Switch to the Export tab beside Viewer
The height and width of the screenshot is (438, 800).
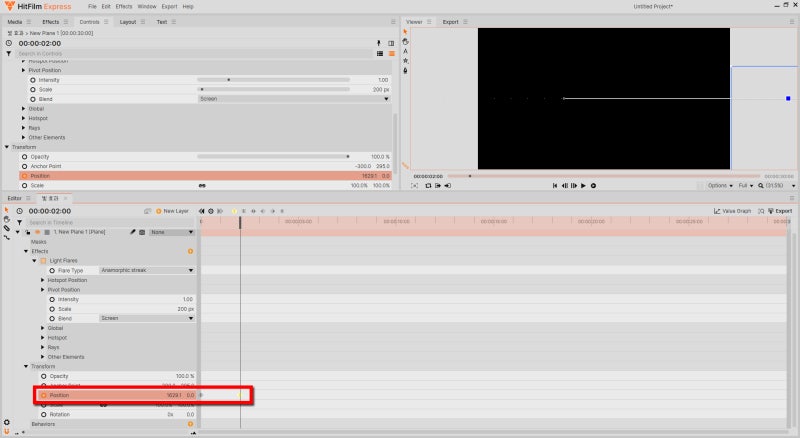(451, 22)
